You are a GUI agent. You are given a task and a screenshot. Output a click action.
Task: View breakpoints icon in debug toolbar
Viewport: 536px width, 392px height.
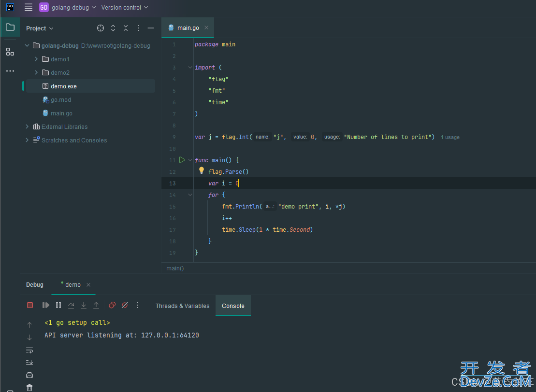coord(112,305)
